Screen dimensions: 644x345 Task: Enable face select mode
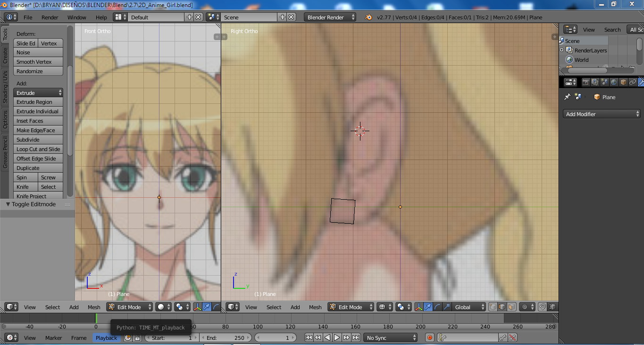click(511, 307)
